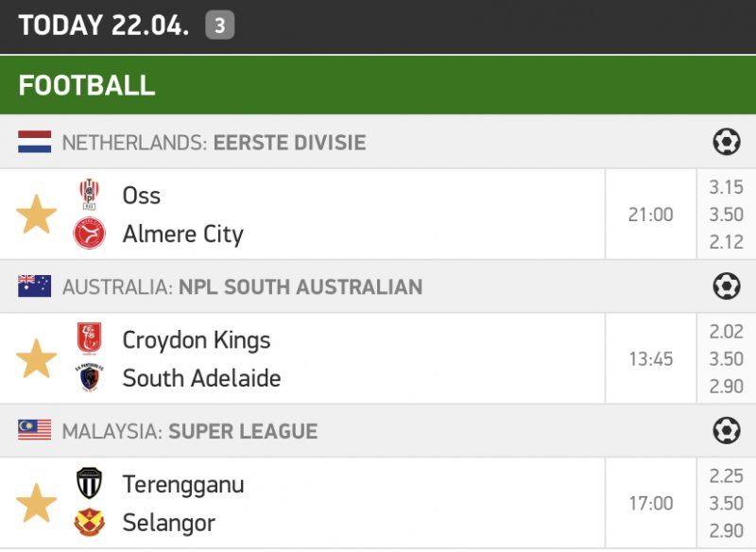This screenshot has height=552, width=756.
Task: Open the Netherlands Eerste Divisie league header
Action: [214, 143]
